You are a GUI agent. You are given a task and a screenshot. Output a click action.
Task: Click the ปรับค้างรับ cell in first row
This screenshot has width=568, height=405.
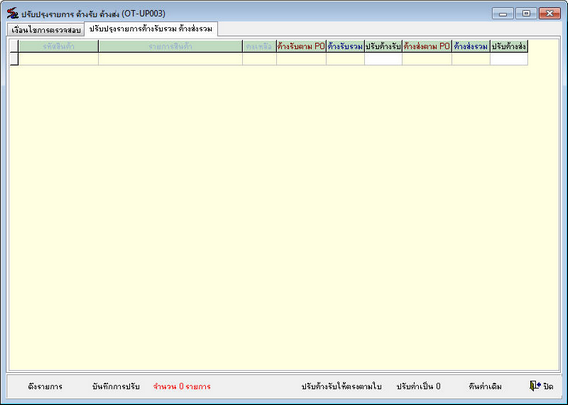[x=383, y=59]
